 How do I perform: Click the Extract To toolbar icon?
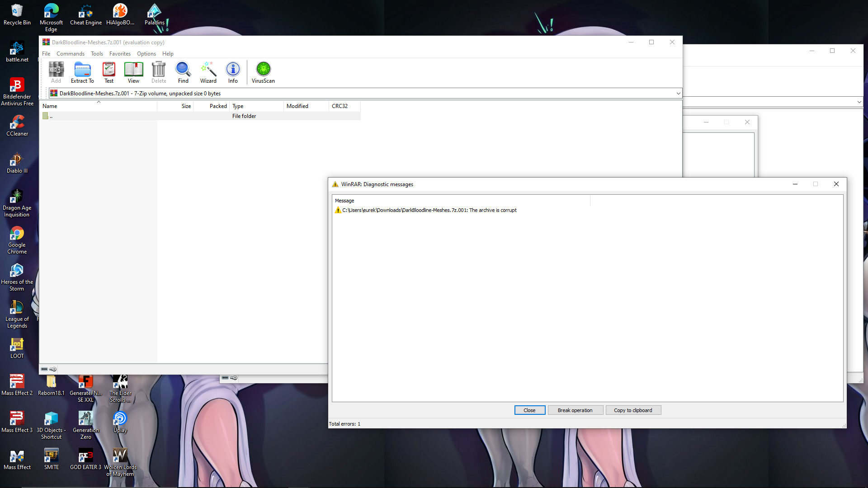tap(82, 72)
